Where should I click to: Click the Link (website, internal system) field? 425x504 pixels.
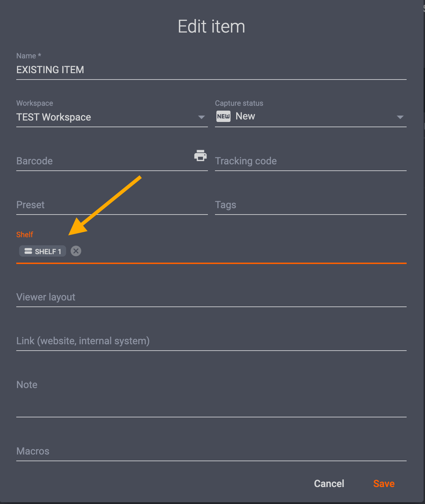(211, 341)
